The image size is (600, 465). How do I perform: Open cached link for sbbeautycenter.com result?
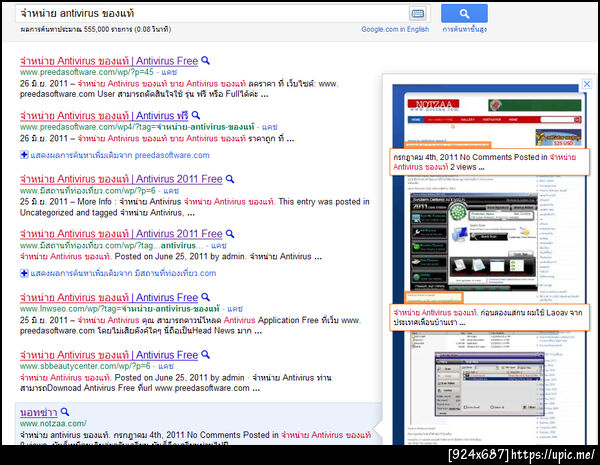(x=166, y=366)
